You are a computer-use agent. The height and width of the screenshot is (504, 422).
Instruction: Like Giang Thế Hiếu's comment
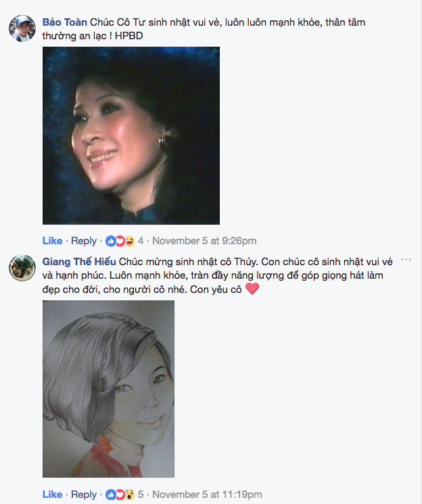52,495
